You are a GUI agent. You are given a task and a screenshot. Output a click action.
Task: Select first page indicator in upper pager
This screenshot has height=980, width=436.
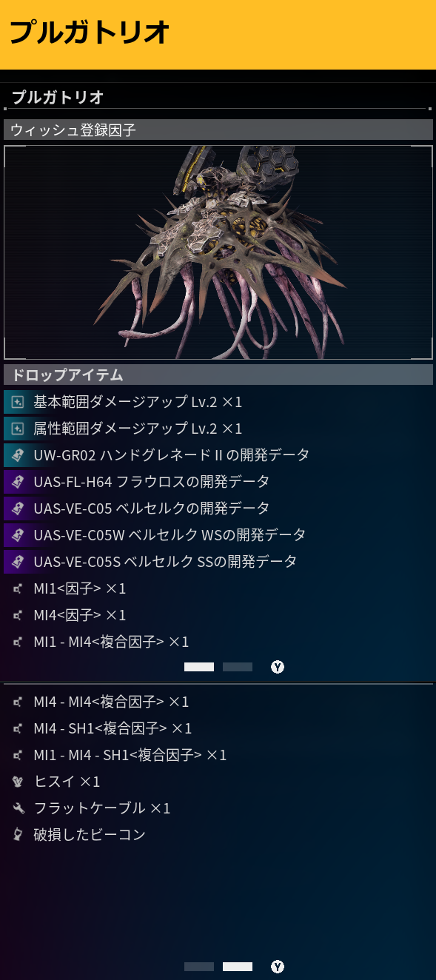[x=199, y=667]
